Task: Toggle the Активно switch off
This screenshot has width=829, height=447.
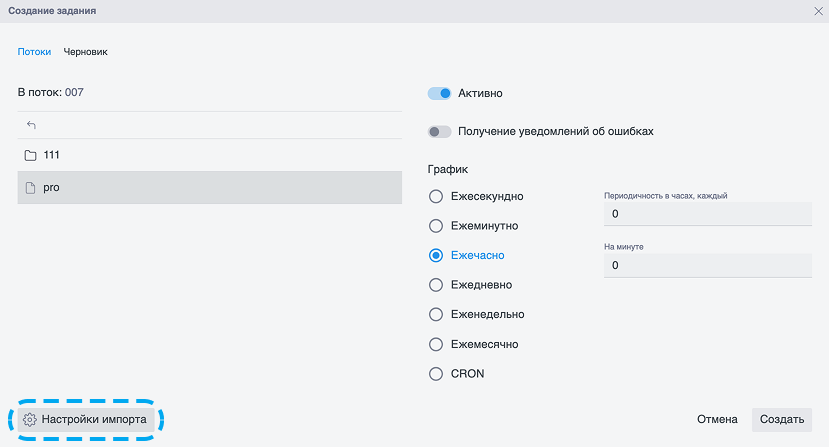Action: coord(439,94)
